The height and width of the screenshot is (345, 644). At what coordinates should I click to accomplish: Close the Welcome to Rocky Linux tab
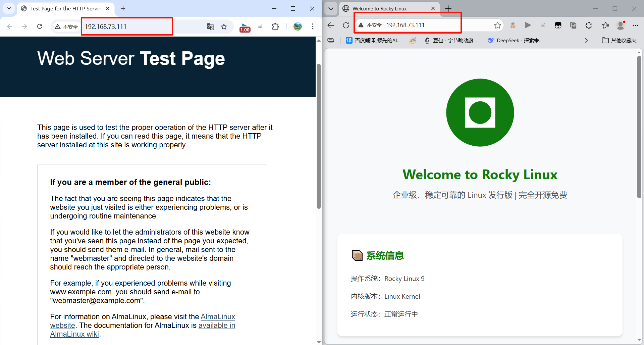[x=433, y=8]
